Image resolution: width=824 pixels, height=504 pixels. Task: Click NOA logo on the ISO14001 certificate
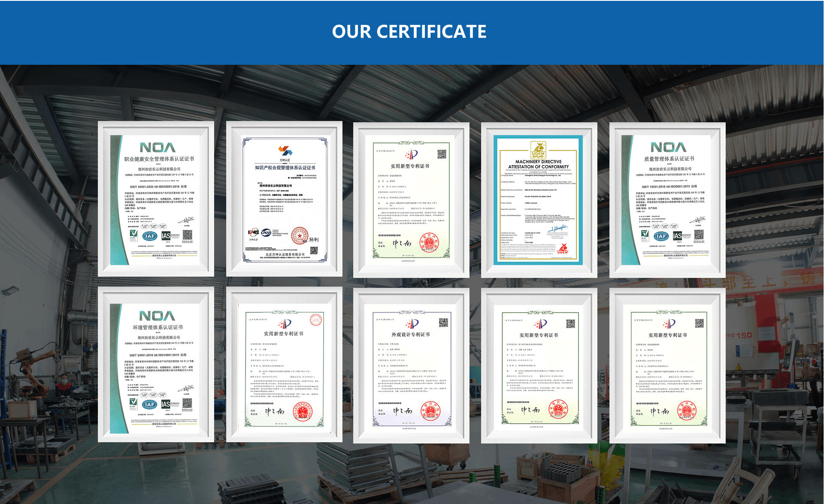point(157,316)
